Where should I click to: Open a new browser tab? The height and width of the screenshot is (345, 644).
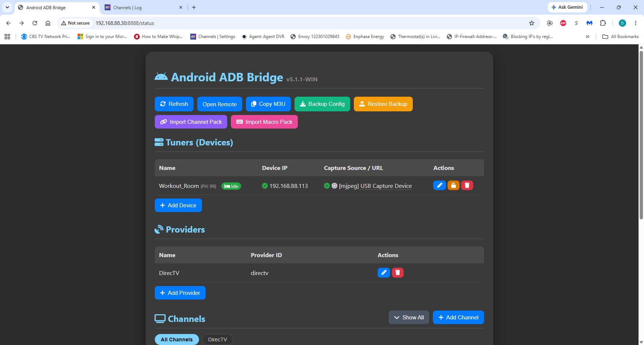[x=194, y=7]
